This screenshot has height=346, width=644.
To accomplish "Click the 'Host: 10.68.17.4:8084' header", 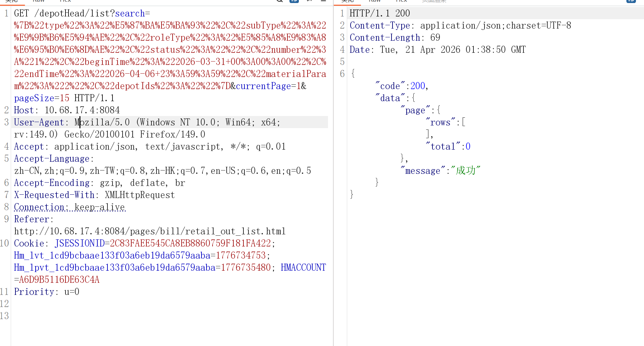I will click(x=67, y=110).
